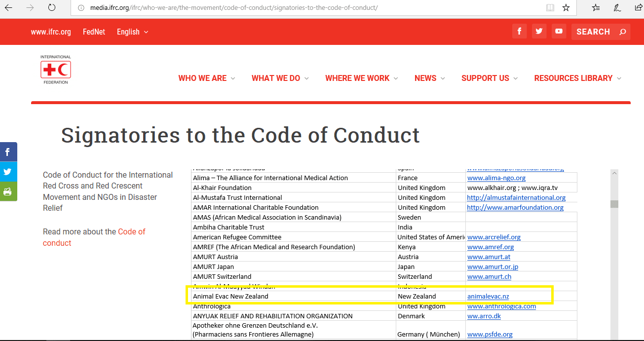The image size is (644, 341).
Task: Click the International Federation Red Cross logo
Action: coord(56,70)
